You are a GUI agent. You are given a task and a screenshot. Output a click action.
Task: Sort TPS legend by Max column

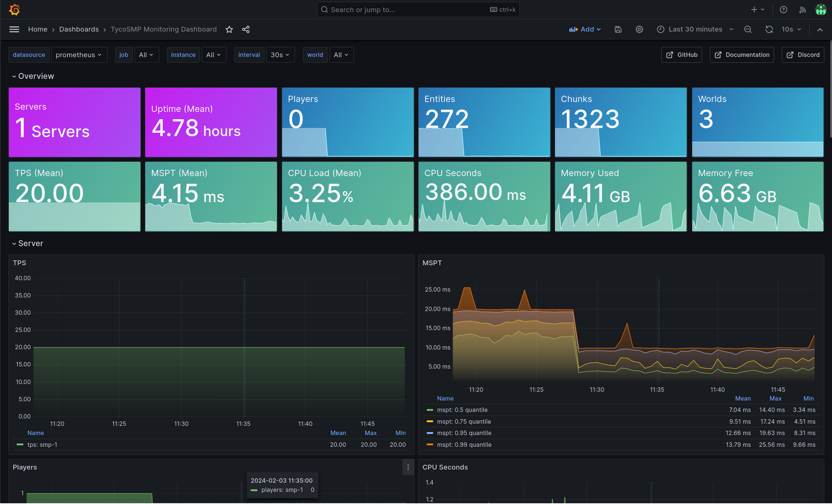[x=371, y=433]
